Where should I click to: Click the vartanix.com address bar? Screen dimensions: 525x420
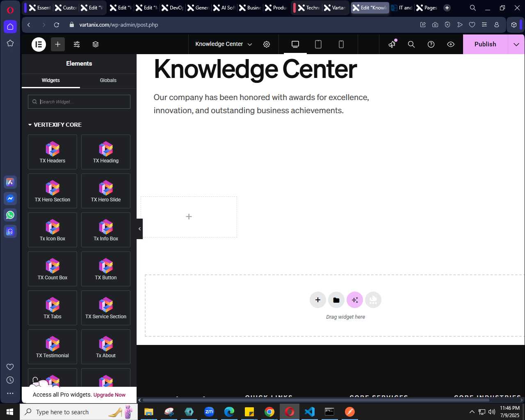(119, 25)
